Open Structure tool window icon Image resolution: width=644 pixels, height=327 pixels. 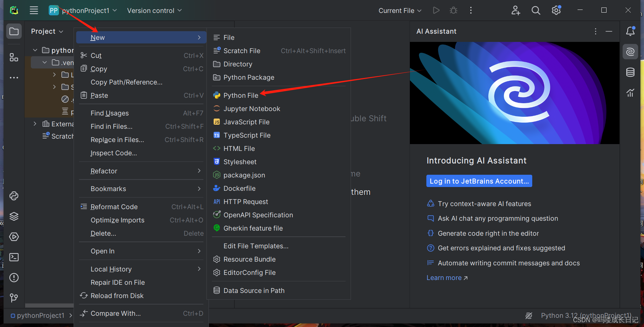(x=14, y=57)
